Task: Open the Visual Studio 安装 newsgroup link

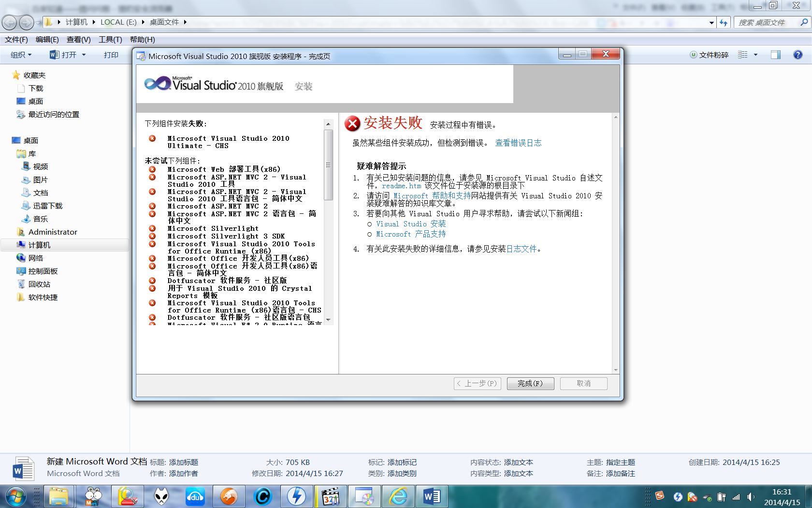Action: pos(411,224)
